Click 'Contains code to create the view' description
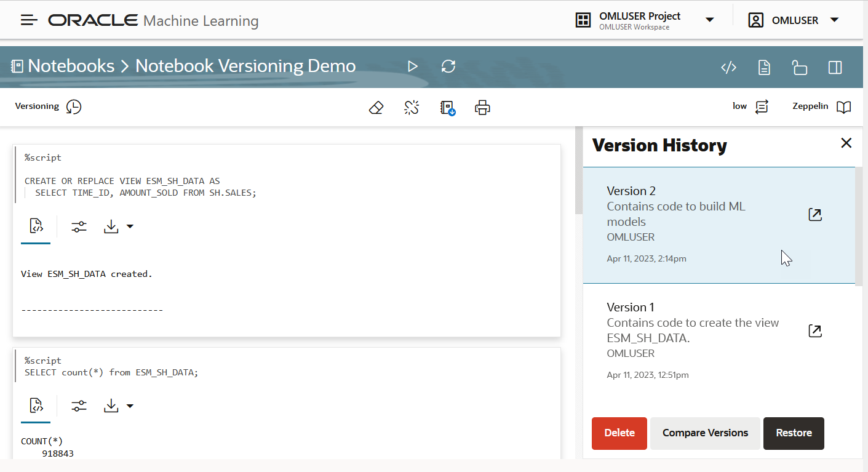The width and height of the screenshot is (868, 472). coord(693,330)
